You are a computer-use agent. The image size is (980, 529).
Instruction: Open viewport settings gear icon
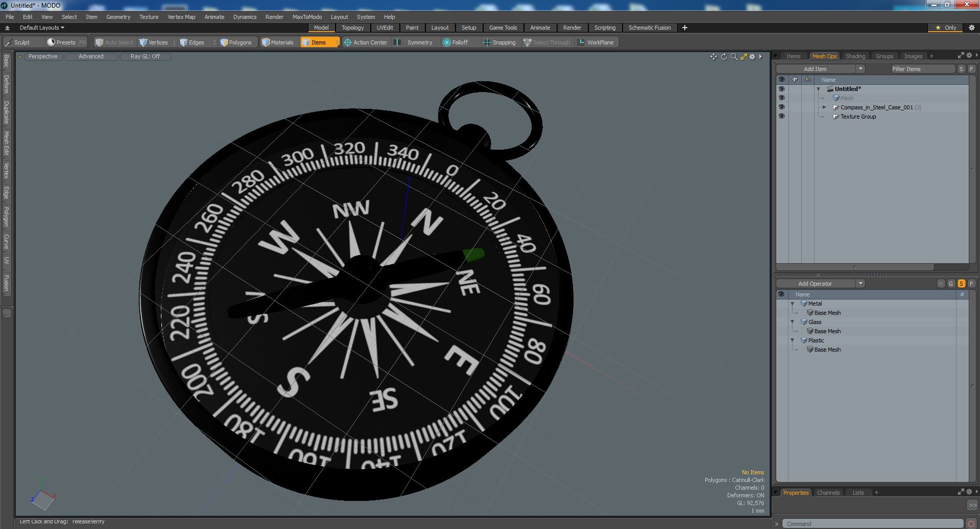(752, 57)
